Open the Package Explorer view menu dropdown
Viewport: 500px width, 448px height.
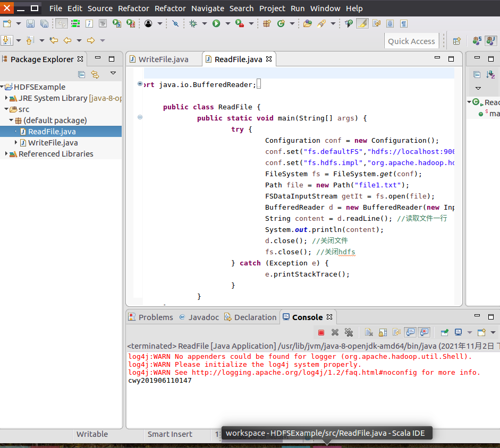coord(113,73)
